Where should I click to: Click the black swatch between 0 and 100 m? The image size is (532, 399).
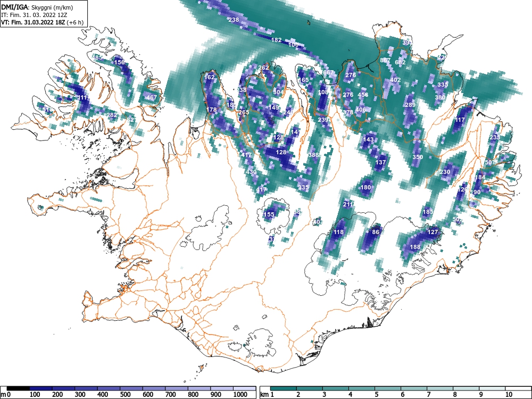point(18,388)
